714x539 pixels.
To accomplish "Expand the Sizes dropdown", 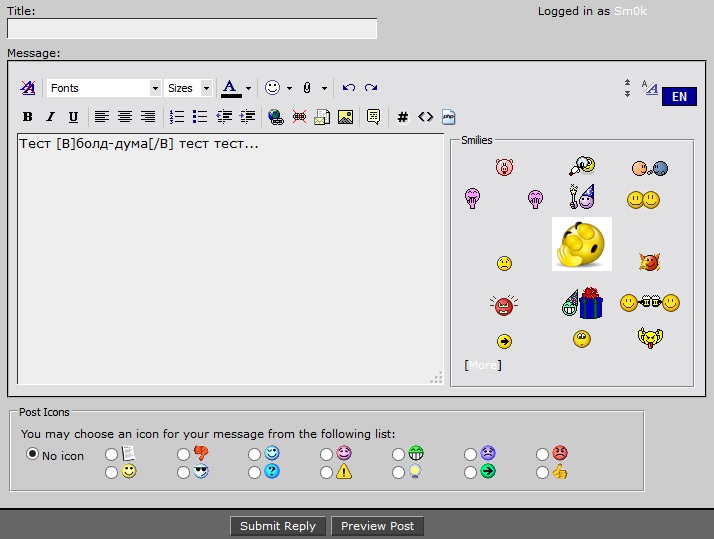I will pyautogui.click(x=189, y=88).
